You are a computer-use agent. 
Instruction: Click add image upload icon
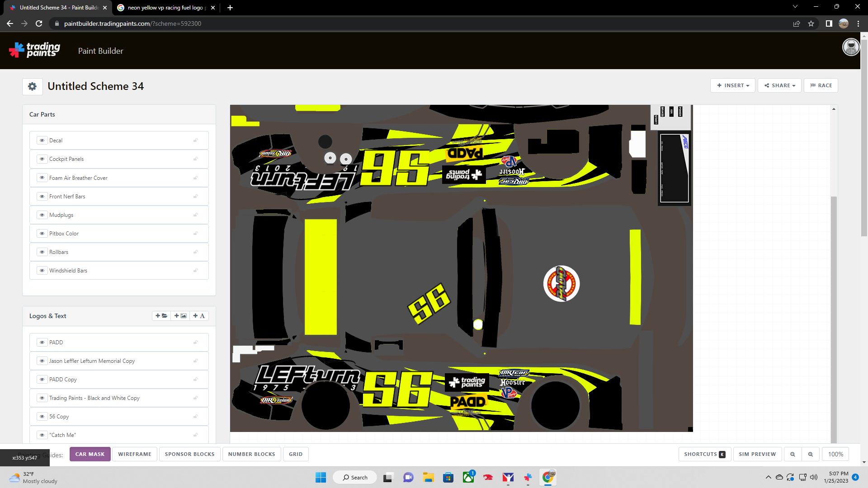click(x=180, y=316)
